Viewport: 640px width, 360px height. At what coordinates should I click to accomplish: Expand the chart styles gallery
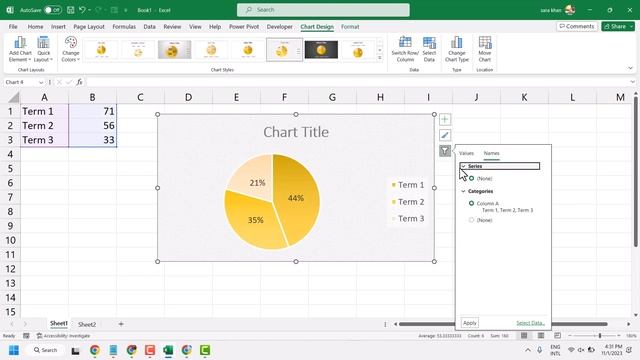point(380,58)
